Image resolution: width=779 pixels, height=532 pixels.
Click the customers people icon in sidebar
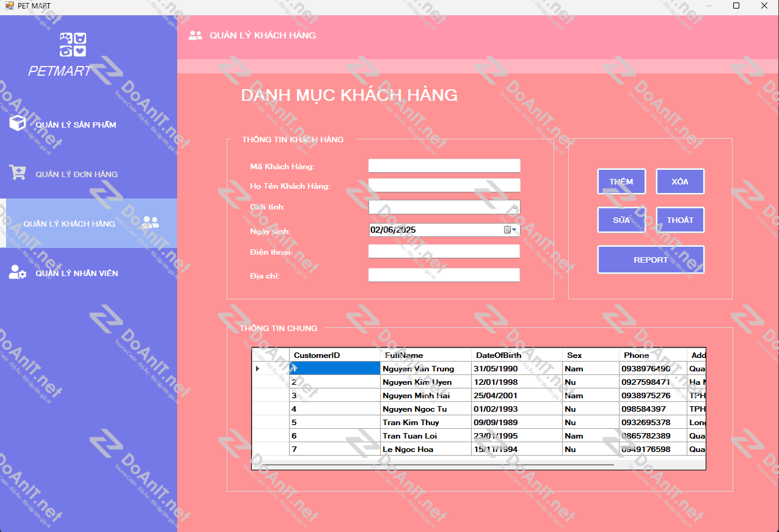pos(150,223)
